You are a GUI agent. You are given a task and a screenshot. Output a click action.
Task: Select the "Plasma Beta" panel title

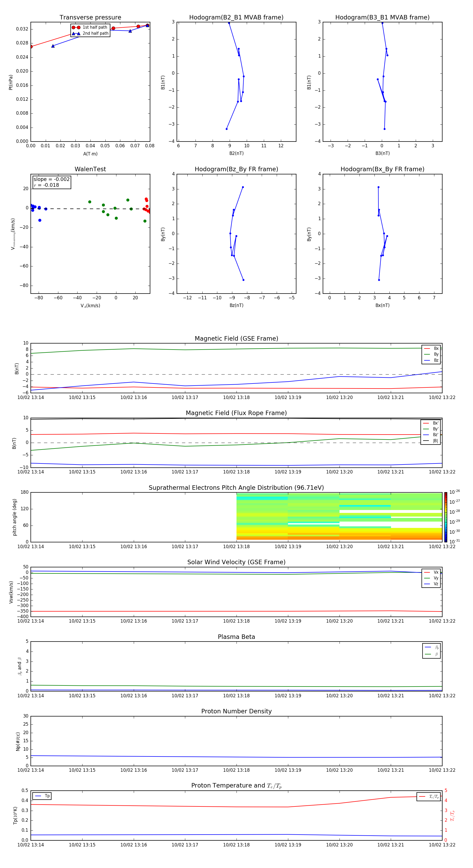(236, 637)
